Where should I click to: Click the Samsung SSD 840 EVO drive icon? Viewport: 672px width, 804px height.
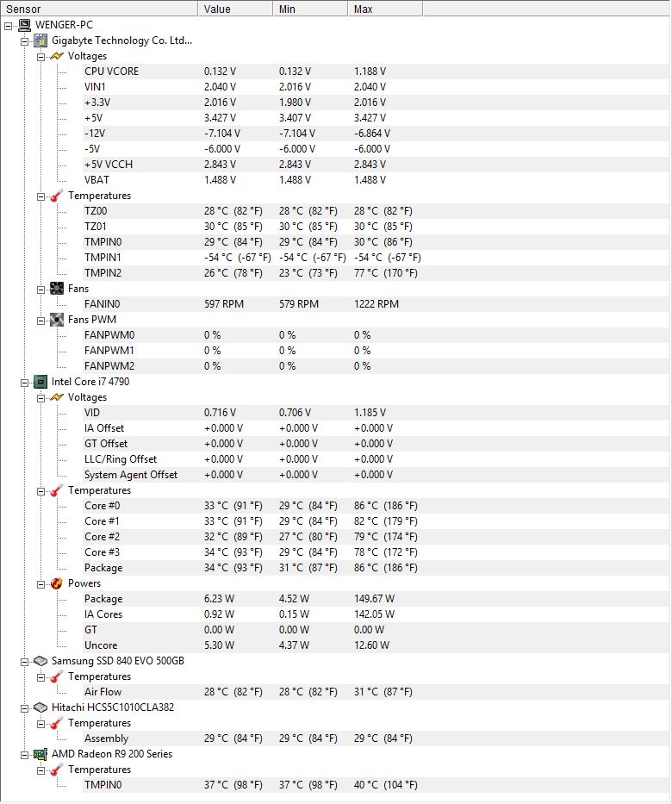[x=40, y=661]
